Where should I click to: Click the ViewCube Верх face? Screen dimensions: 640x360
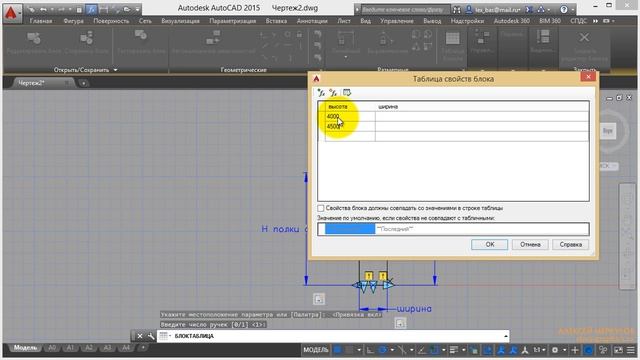(x=607, y=131)
